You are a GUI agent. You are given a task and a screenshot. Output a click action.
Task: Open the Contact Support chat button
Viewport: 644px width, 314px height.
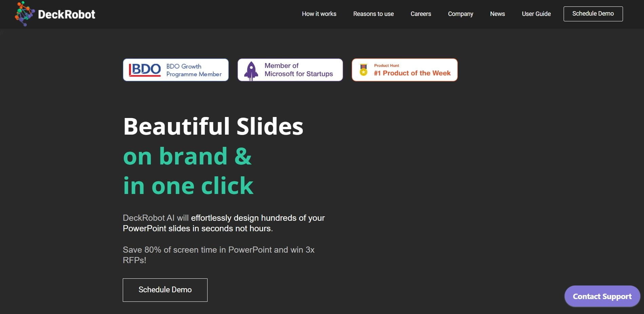coord(602,296)
